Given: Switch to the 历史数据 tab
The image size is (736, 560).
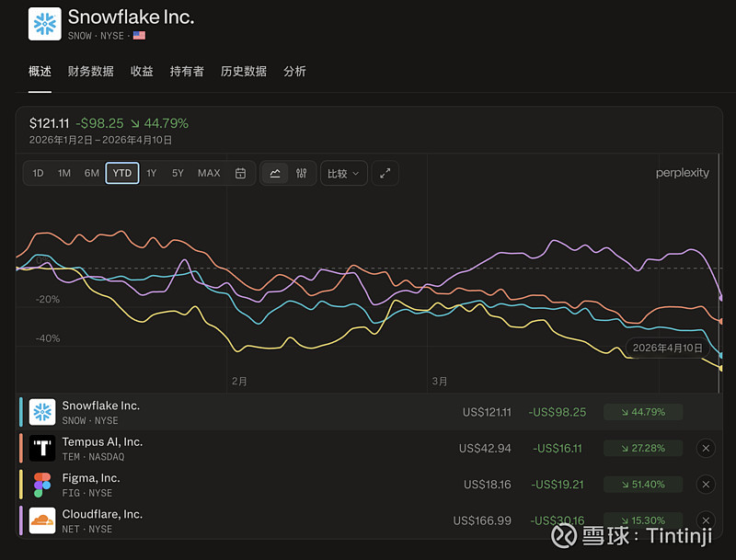Looking at the screenshot, I should (244, 72).
